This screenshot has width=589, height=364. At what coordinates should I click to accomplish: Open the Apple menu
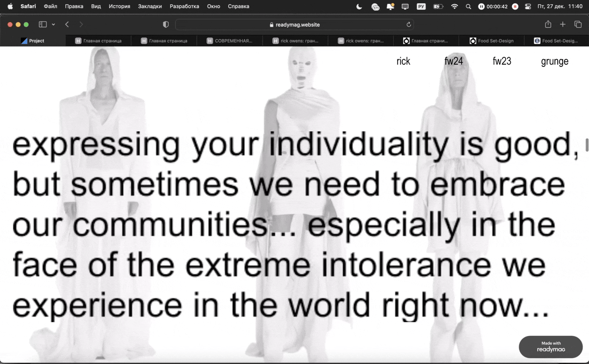click(x=10, y=6)
